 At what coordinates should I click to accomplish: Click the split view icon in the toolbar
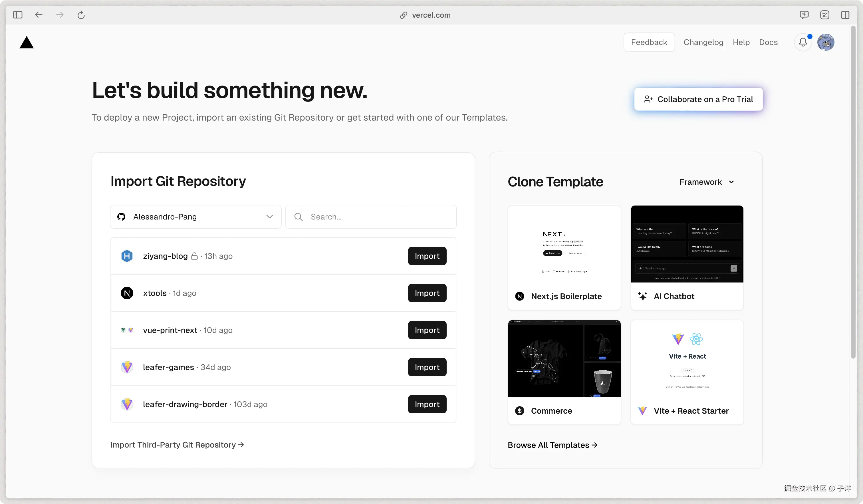point(845,15)
